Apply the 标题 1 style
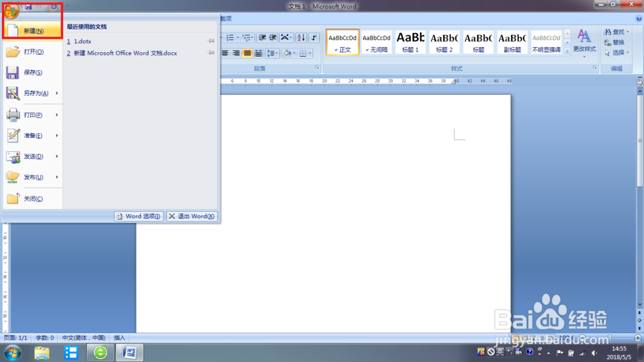 point(410,43)
